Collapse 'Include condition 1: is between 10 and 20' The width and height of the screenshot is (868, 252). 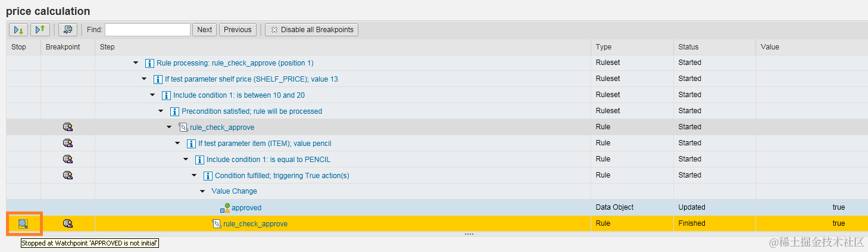[152, 95]
